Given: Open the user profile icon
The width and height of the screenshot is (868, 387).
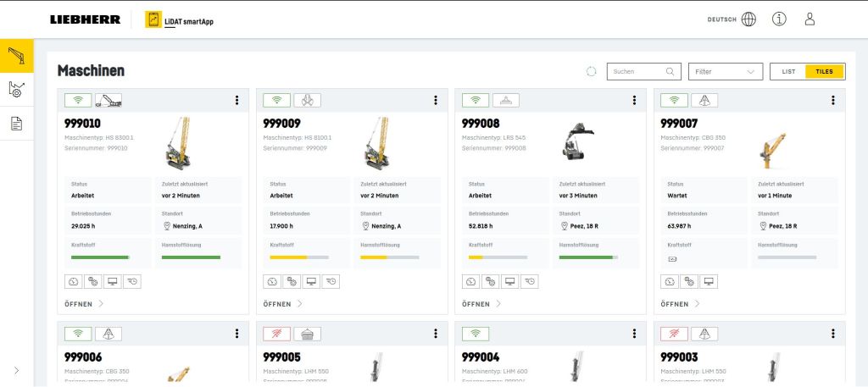Looking at the screenshot, I should pos(810,19).
